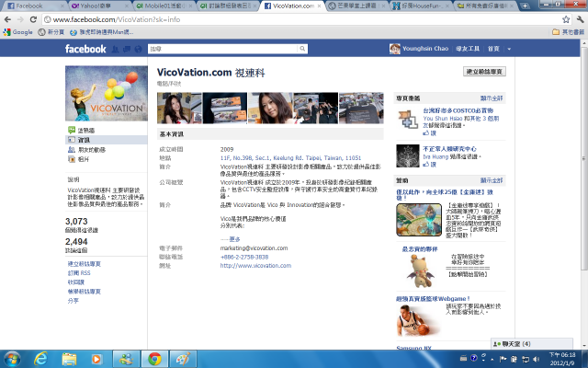Click the game ad image with characters
This screenshot has height=368, width=588.
pos(419,220)
